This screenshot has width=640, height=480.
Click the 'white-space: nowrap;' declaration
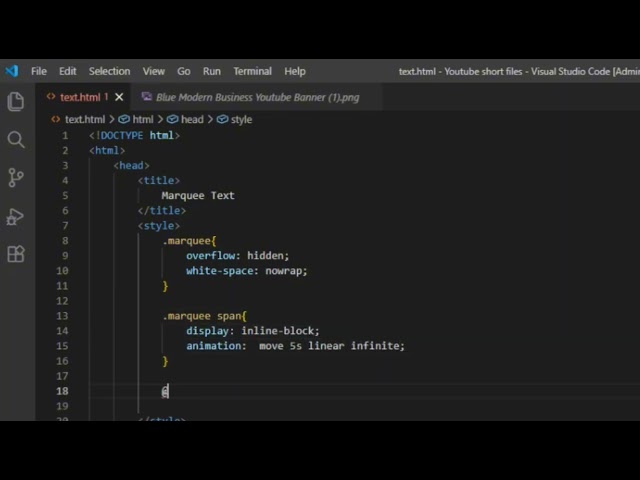pyautogui.click(x=247, y=271)
